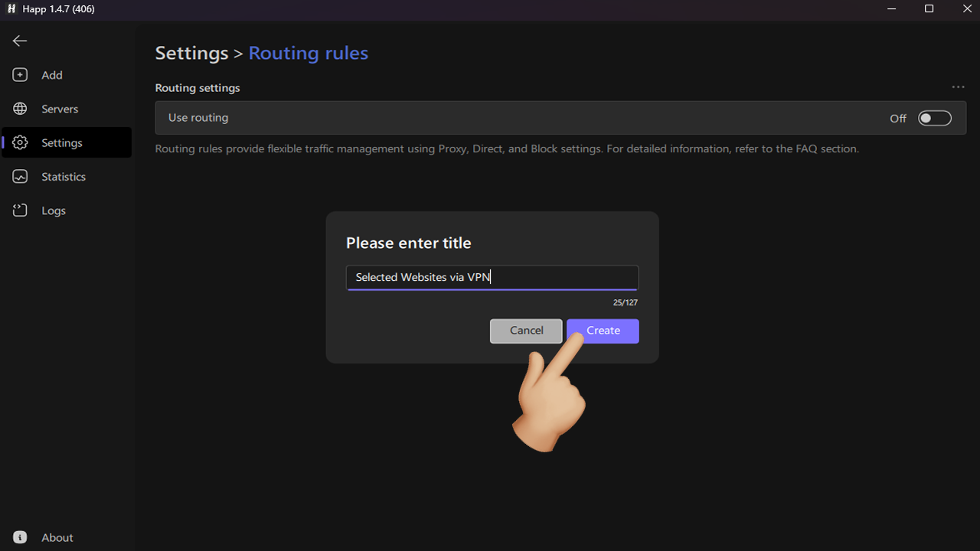Click the Create button
The width and height of the screenshot is (980, 551).
tap(603, 331)
